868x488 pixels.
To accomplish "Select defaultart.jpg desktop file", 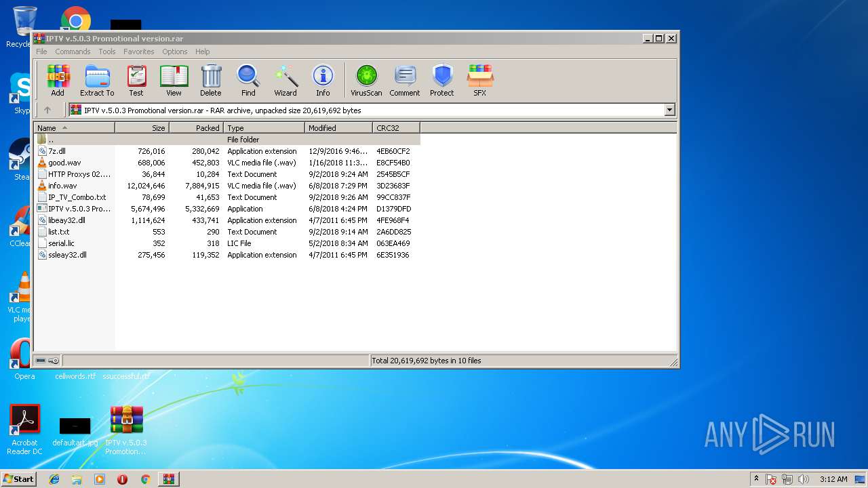I will (x=75, y=432).
